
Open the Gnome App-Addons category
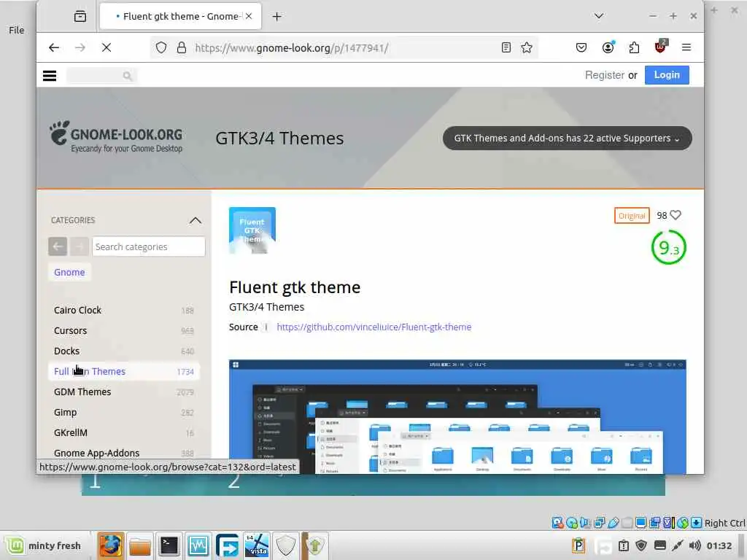click(124, 453)
